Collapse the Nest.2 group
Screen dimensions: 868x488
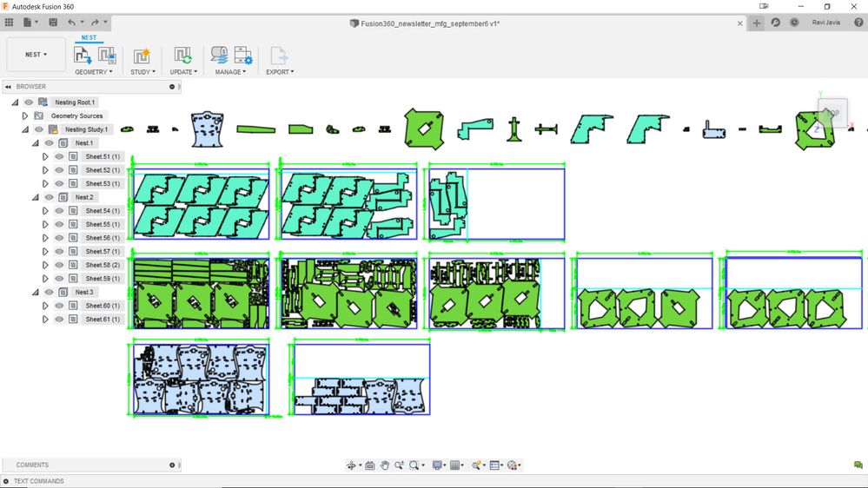pos(36,197)
